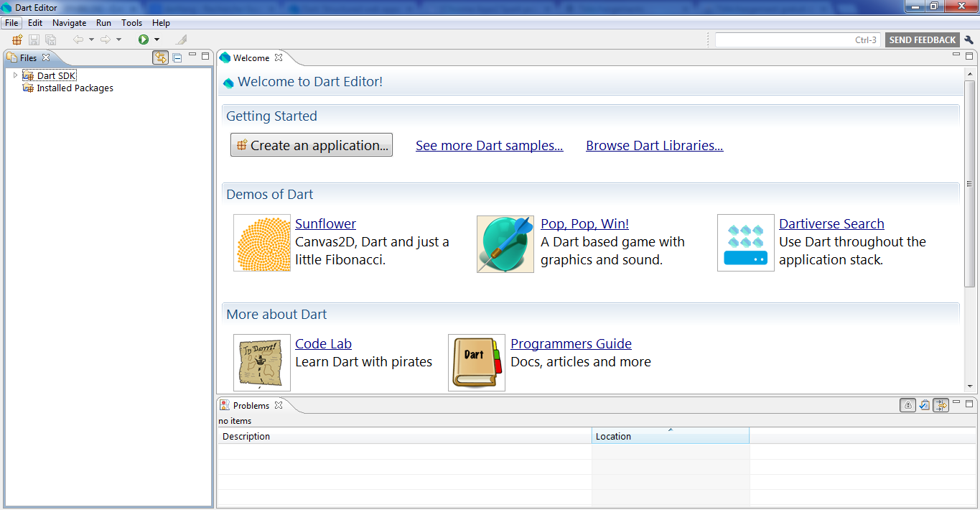Click the green Run button icon
Viewport: 980px width, 510px height.
click(144, 40)
